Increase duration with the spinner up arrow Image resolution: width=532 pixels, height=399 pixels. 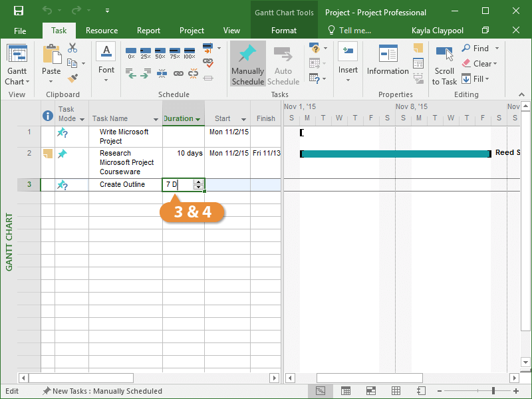point(198,182)
